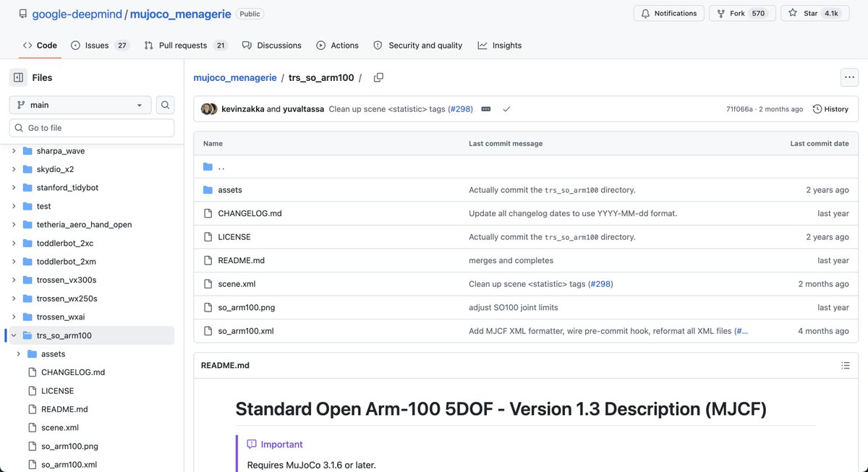View the commit status checkmark icon
This screenshot has height=472, width=868.
pyautogui.click(x=506, y=109)
